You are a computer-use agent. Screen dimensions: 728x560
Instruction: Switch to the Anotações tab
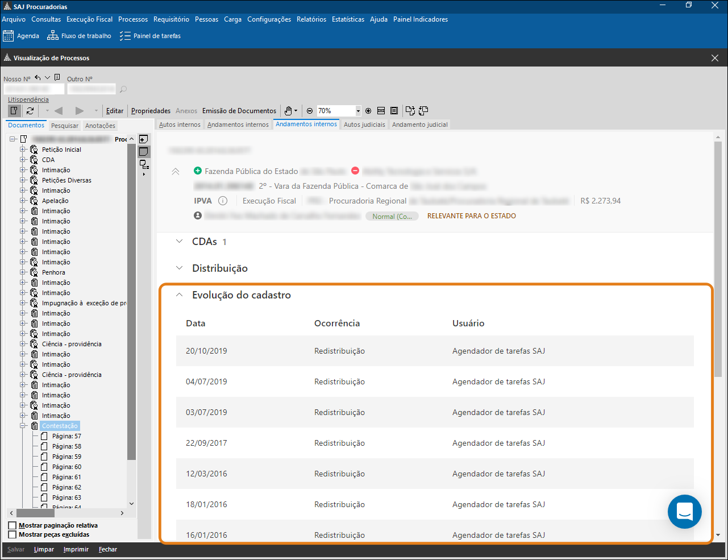100,126
